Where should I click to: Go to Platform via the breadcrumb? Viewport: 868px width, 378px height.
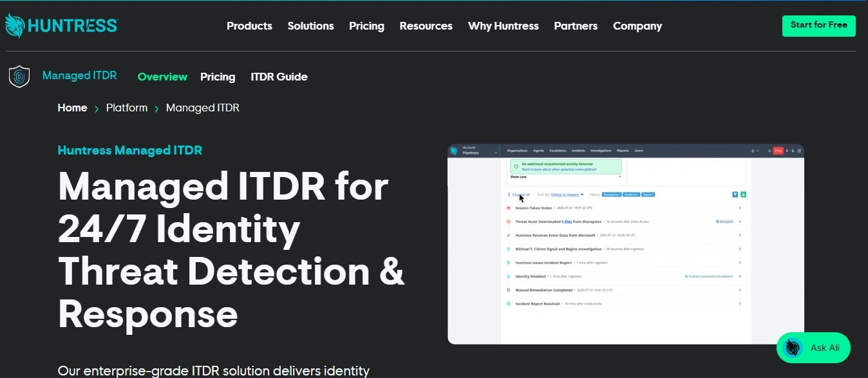[127, 108]
